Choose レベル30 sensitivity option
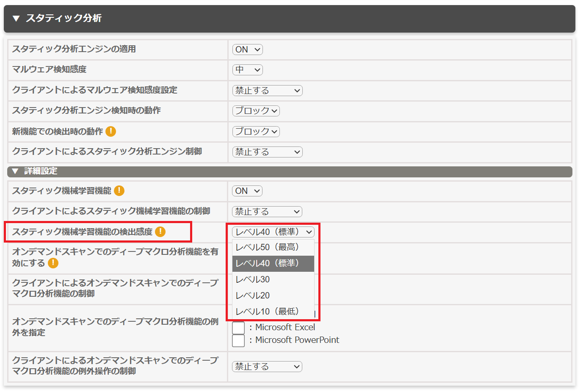Image resolution: width=580 pixels, height=392 pixels. click(253, 279)
